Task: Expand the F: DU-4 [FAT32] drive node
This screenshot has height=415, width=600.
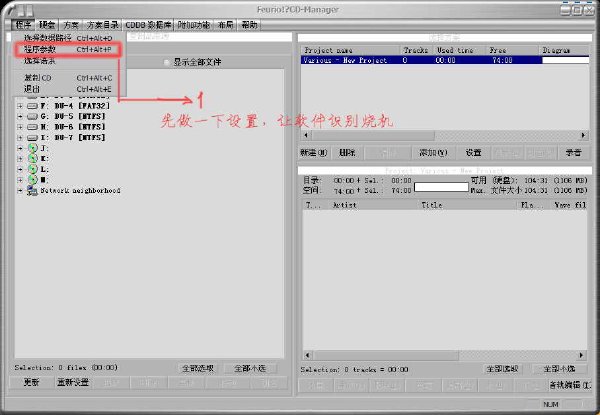Action: (x=20, y=106)
